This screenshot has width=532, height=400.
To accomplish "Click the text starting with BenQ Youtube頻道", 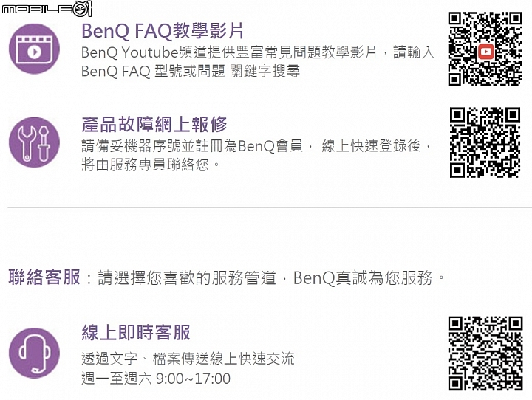I will coord(258,52).
